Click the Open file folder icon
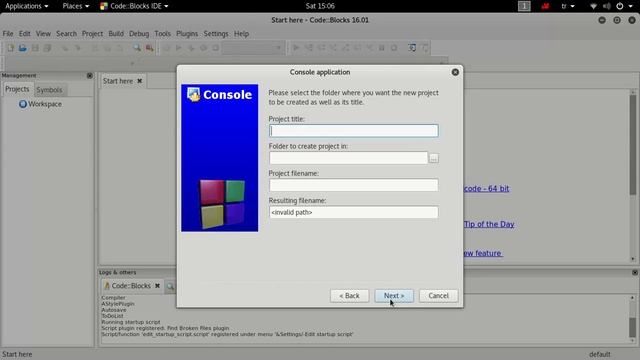The height and width of the screenshot is (360, 640). [22, 48]
